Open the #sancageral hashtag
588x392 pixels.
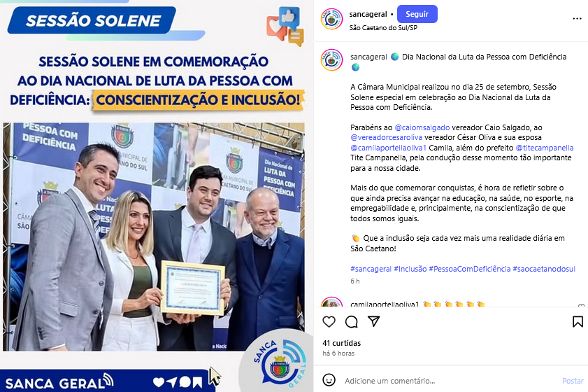tap(371, 269)
